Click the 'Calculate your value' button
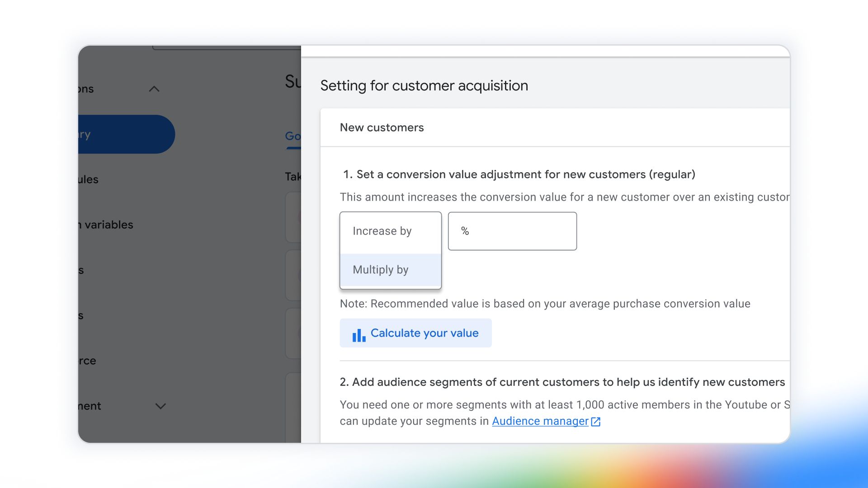Viewport: 868px width, 488px height. tap(415, 333)
